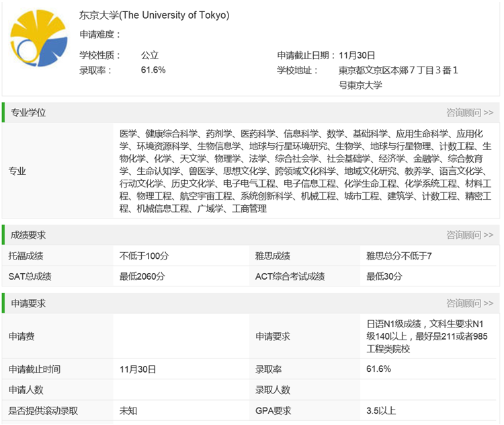
Task: Click the 61.6% value in the table
Action: pos(378,369)
